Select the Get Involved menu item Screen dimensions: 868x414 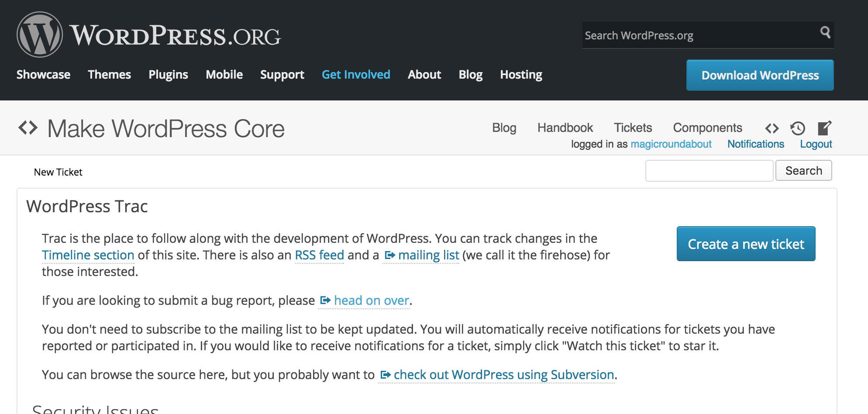pyautogui.click(x=356, y=75)
